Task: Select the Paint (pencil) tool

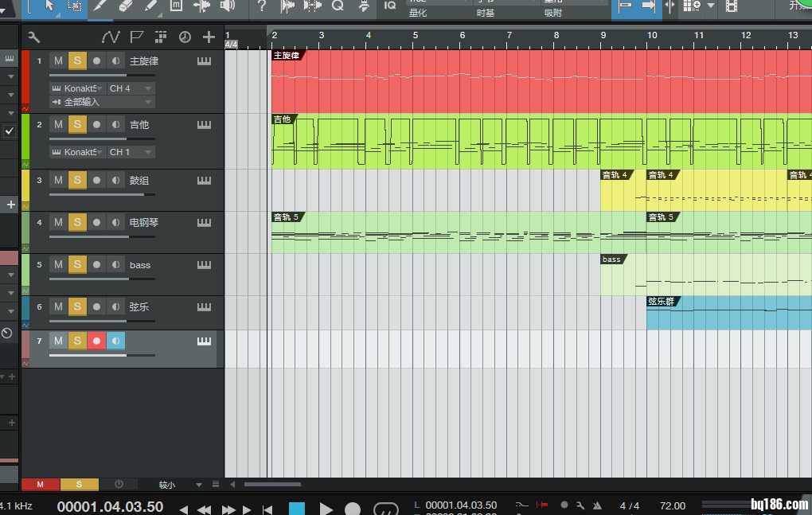Action: click(150, 6)
